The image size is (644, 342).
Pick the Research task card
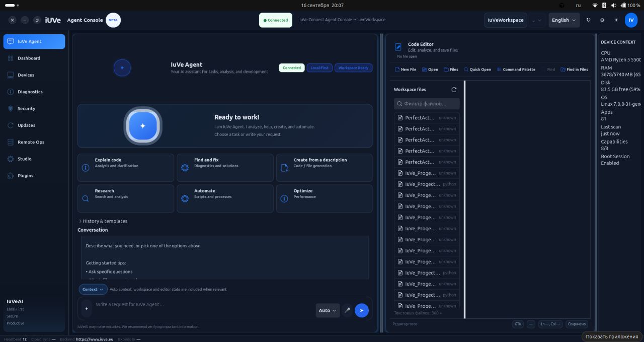point(126,198)
